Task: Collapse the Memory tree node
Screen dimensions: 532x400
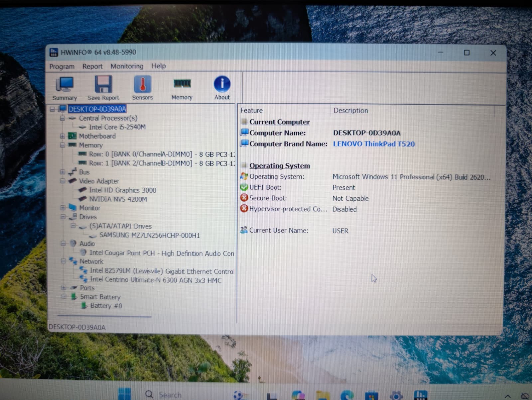Action: coord(62,145)
